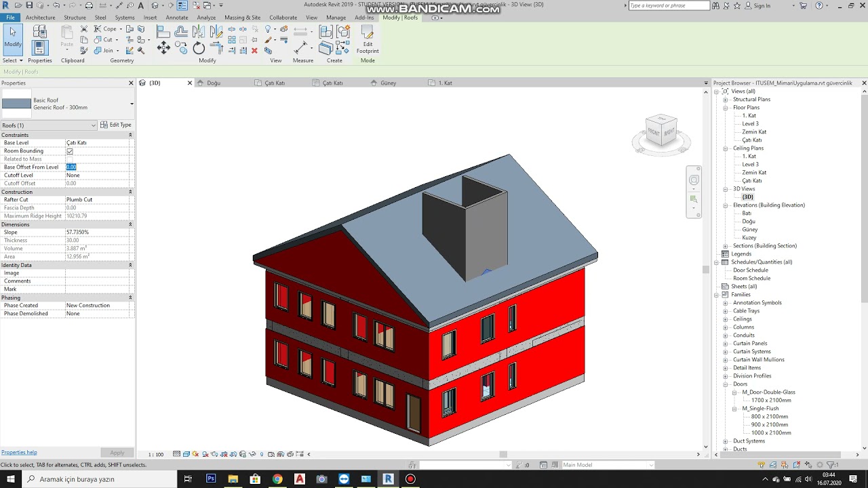Screen dimensions: 868x488
Task: Launch Photoshop from the taskbar
Action: [211, 479]
